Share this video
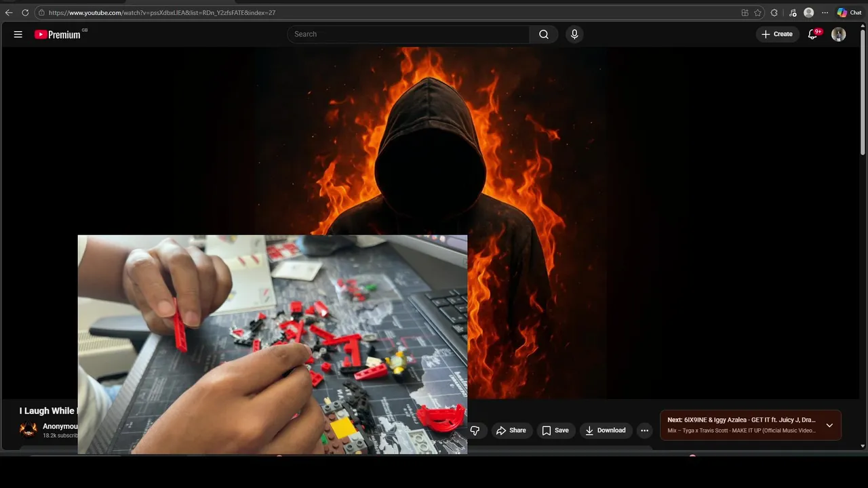868x488 pixels. point(511,430)
